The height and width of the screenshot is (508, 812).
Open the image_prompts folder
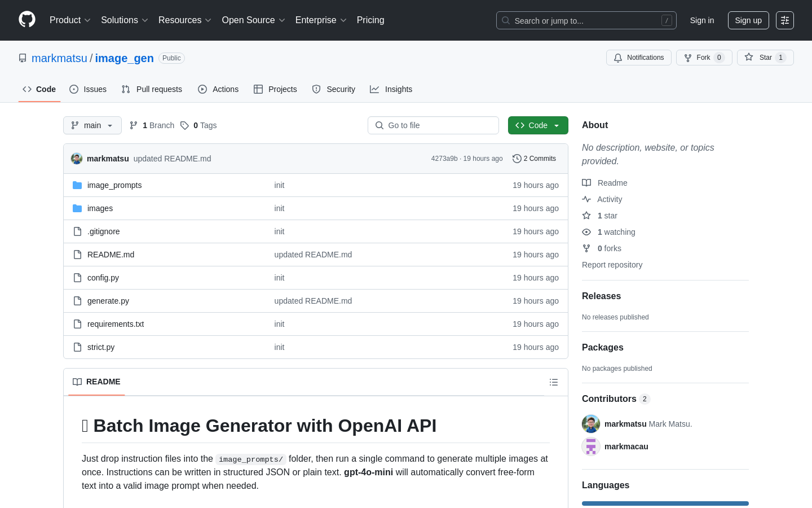[114, 185]
